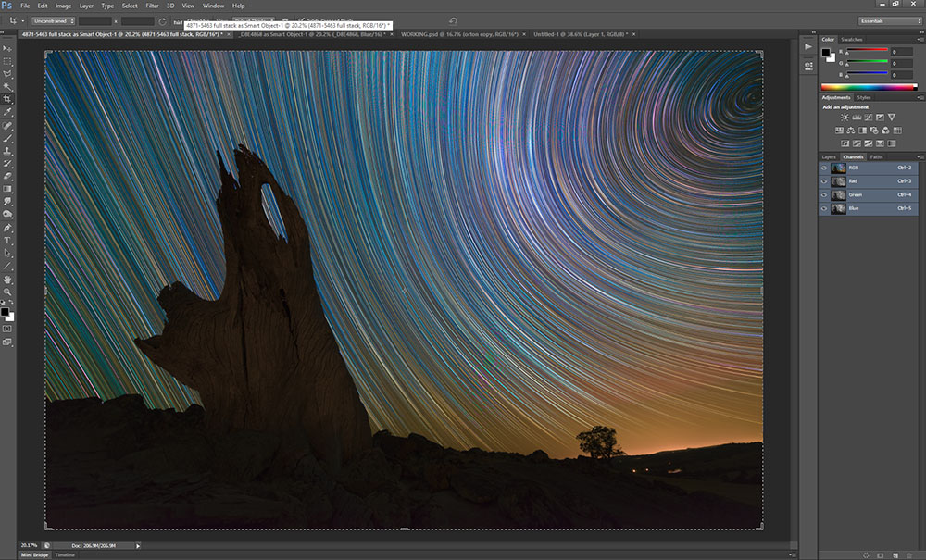926x560 pixels.
Task: Select the Dodge tool
Action: tap(7, 214)
